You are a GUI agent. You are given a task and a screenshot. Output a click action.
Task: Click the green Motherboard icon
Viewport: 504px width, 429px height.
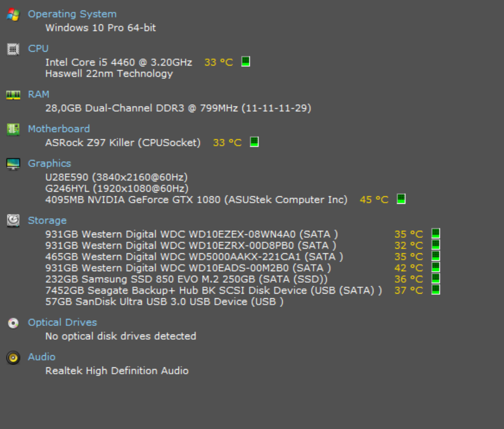coord(13,129)
